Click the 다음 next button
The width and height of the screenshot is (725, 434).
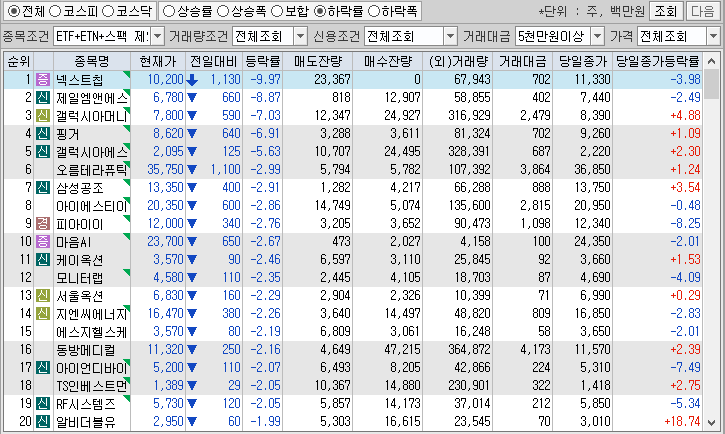[x=703, y=11]
